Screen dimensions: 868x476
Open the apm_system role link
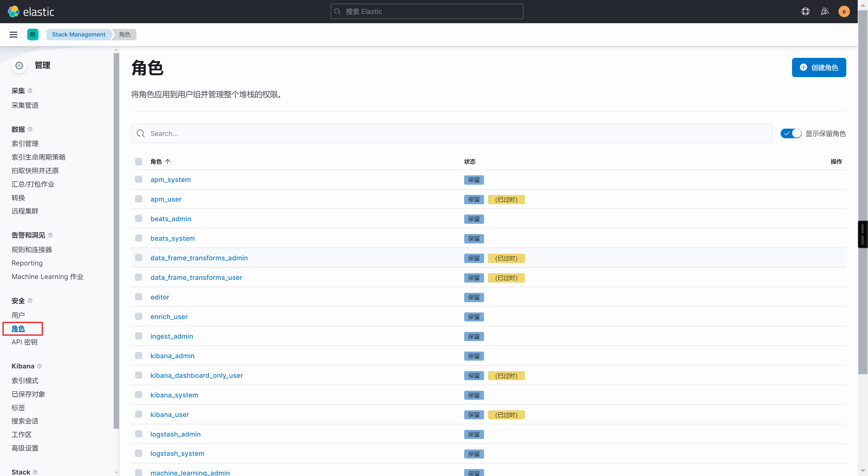pyautogui.click(x=171, y=180)
